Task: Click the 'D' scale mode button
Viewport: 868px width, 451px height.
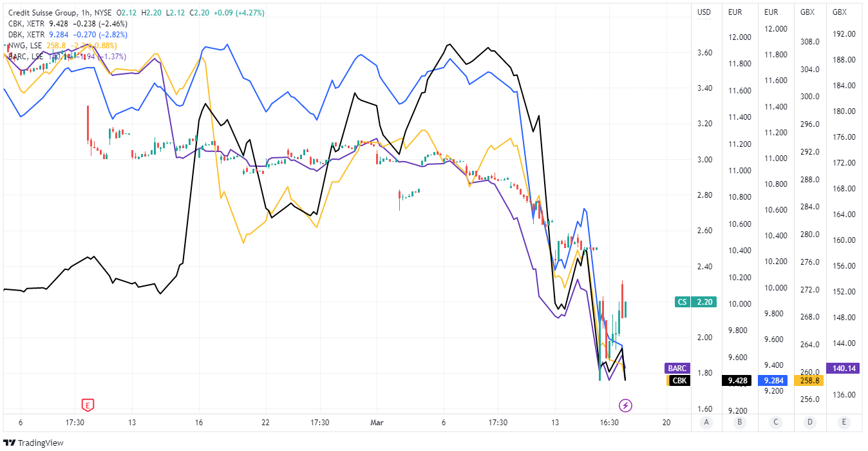Action: 808,423
